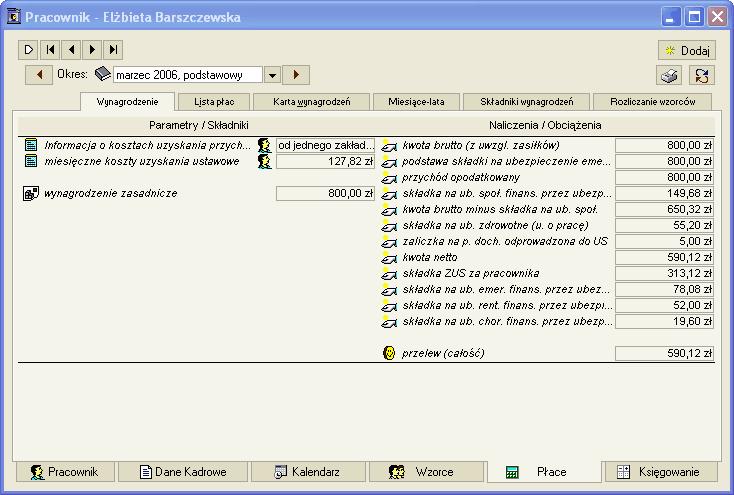Switch to the Lista płac tab
Image resolution: width=734 pixels, height=495 pixels.
click(x=214, y=102)
